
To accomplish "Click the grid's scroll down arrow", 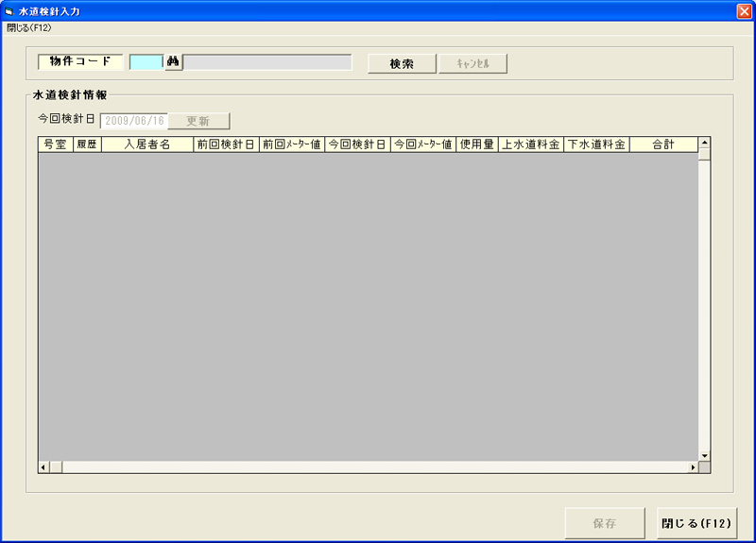I will [704, 456].
